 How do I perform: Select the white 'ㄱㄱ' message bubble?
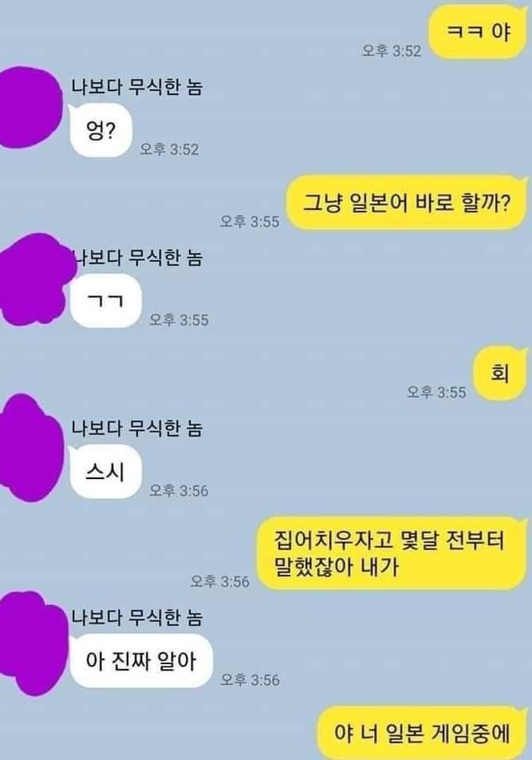click(x=105, y=301)
